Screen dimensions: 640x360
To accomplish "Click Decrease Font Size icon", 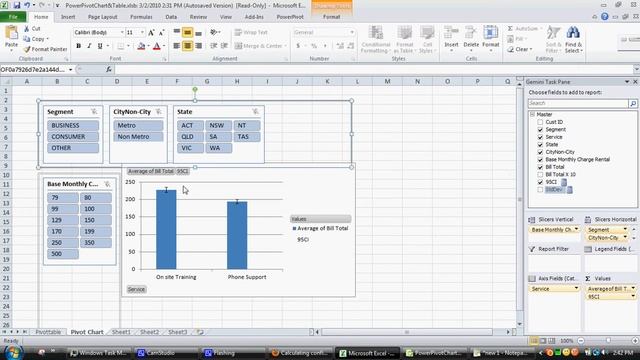I will [x=162, y=33].
